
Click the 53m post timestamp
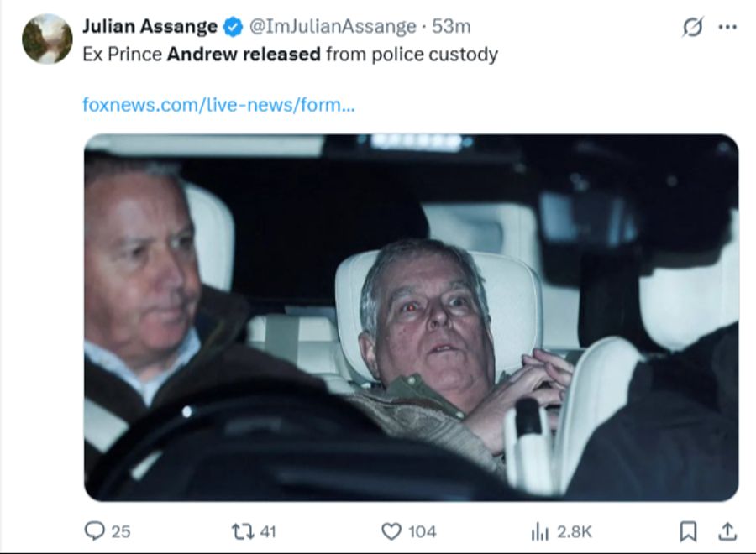[451, 27]
